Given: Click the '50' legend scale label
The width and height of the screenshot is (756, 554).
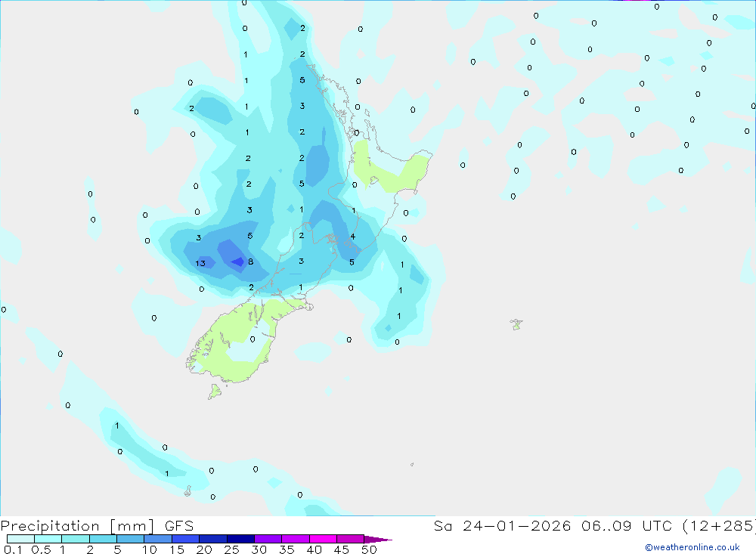Looking at the screenshot, I should pos(369,549).
